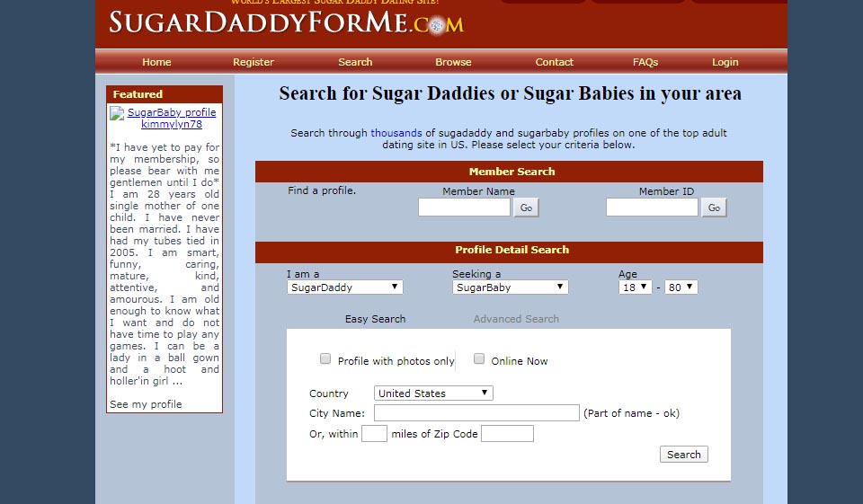This screenshot has width=863, height=504.
Task: Enable the Profile with photos only checkbox
Action: point(325,359)
